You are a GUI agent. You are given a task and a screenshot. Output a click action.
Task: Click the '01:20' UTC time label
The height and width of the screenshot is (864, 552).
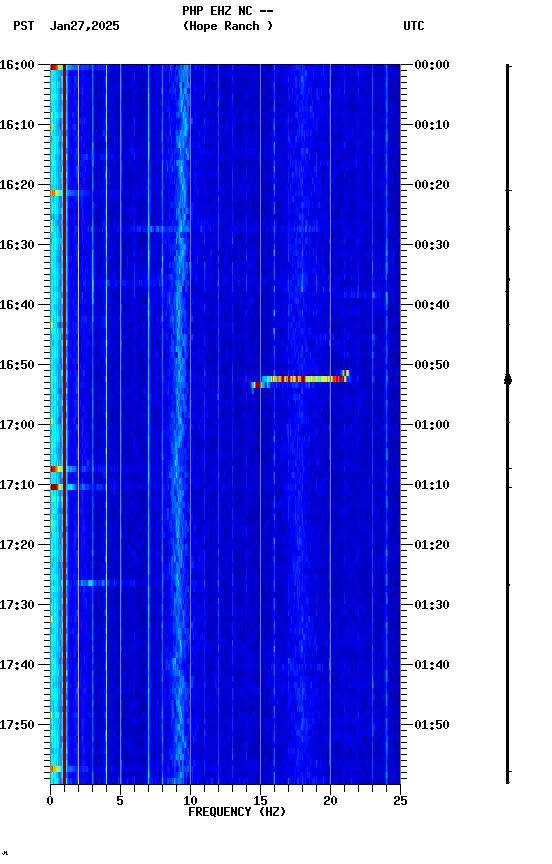pos(432,545)
